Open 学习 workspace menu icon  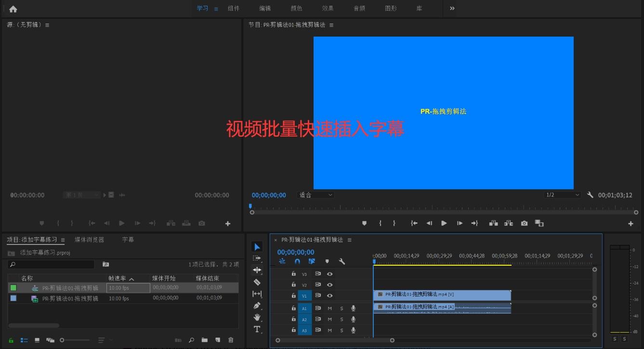[x=216, y=9]
